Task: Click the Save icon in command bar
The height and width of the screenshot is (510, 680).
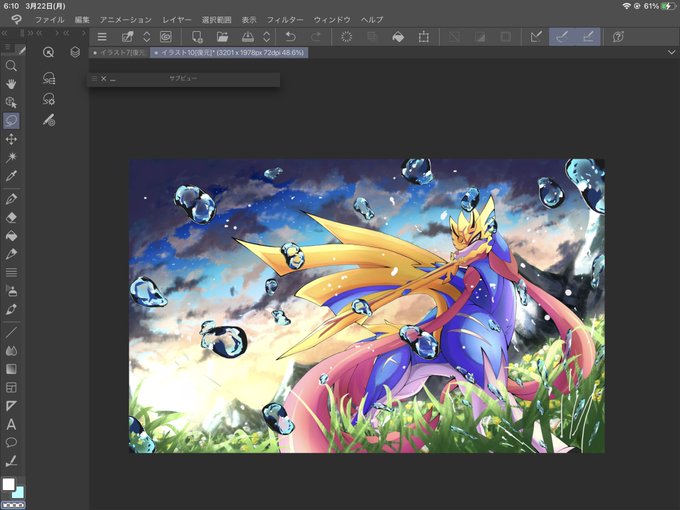Action: pyautogui.click(x=248, y=37)
